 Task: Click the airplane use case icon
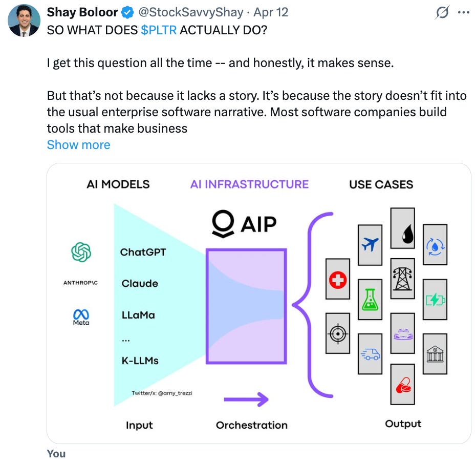(x=370, y=245)
